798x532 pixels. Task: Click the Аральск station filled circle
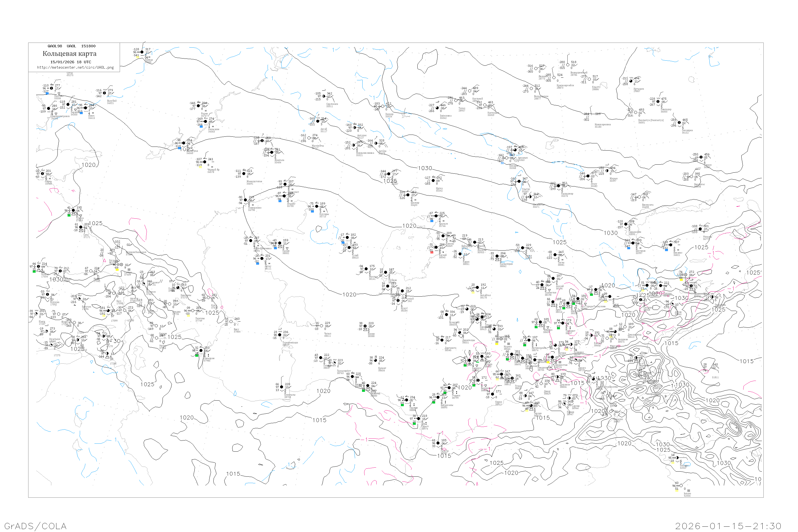tap(436, 216)
